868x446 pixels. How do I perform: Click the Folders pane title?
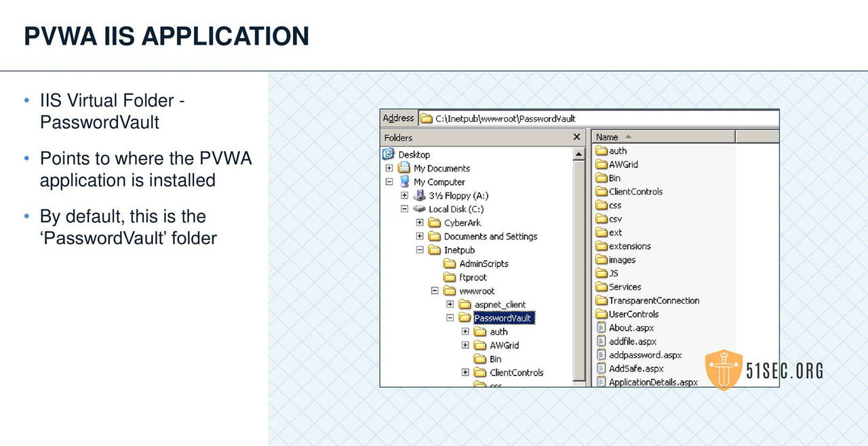[398, 138]
